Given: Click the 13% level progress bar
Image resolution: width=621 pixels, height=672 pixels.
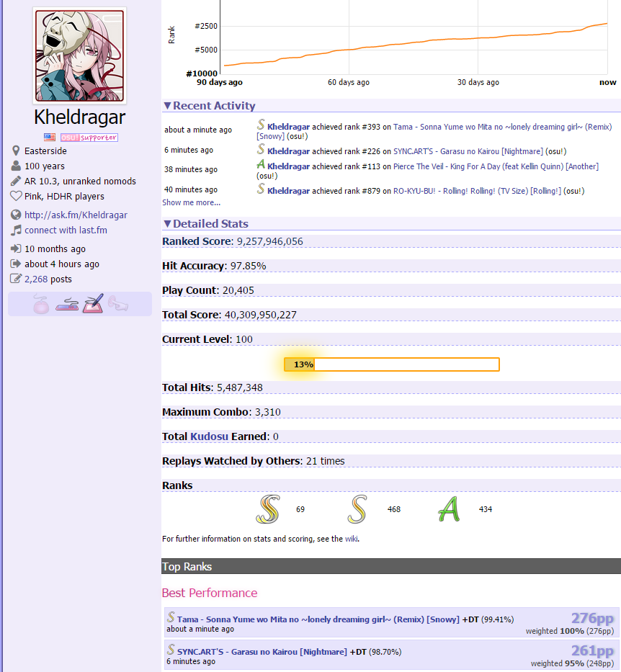Looking at the screenshot, I should point(392,364).
